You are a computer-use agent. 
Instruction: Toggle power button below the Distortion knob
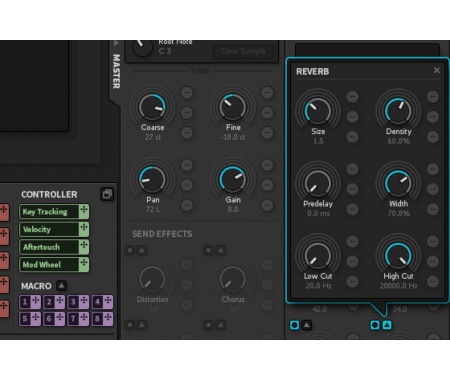pos(130,325)
